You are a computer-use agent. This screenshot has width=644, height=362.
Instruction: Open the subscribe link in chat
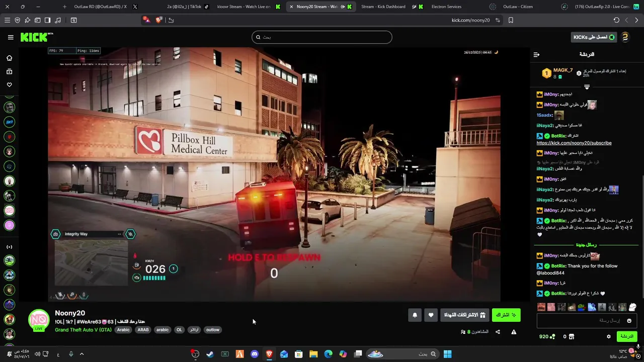(x=574, y=143)
